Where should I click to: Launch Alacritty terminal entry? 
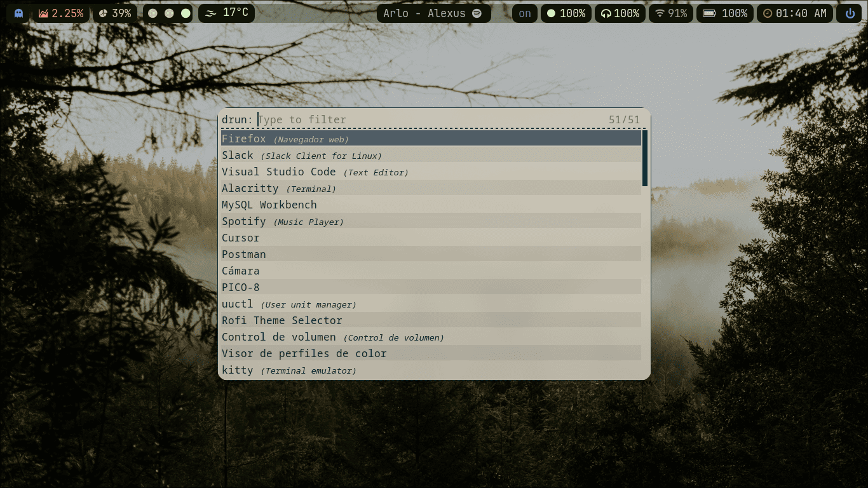431,188
